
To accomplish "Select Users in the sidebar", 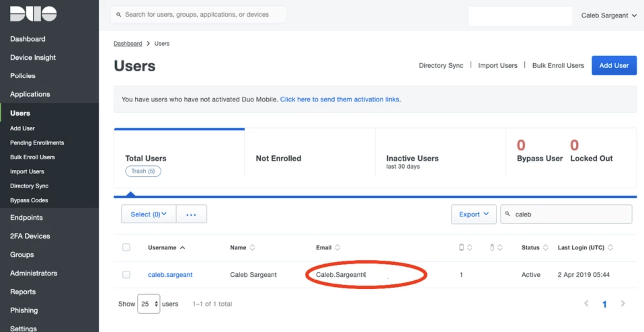I will click(20, 113).
